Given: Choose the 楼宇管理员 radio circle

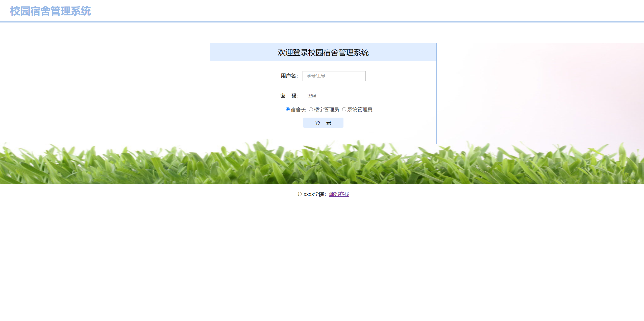Looking at the screenshot, I should click(311, 109).
